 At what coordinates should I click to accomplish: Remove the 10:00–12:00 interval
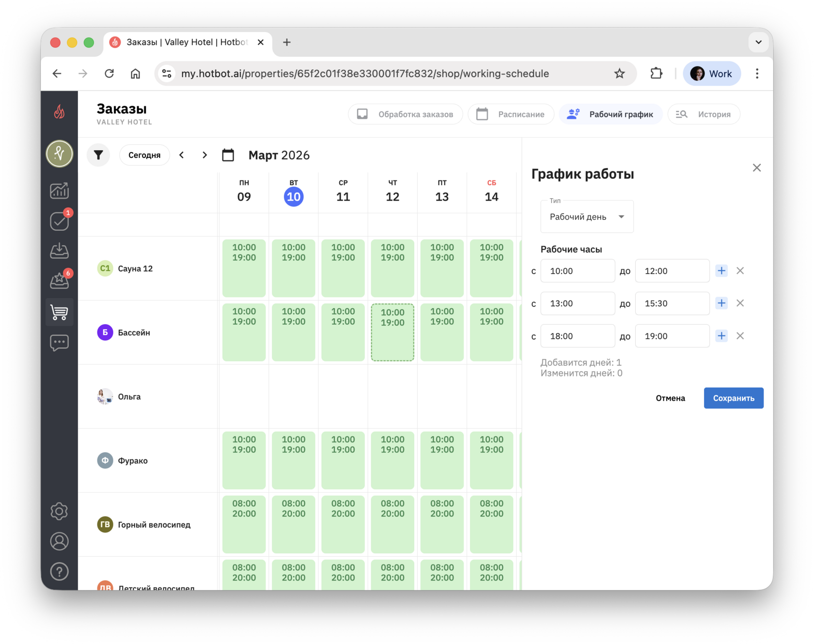(740, 271)
